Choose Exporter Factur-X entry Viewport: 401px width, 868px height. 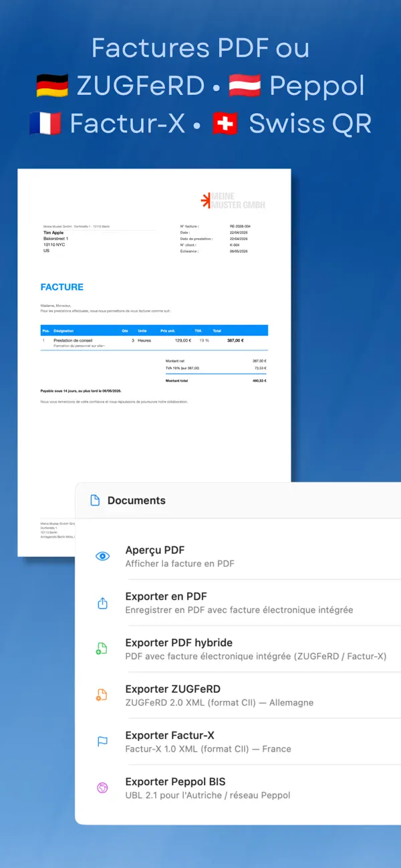[x=238, y=742]
